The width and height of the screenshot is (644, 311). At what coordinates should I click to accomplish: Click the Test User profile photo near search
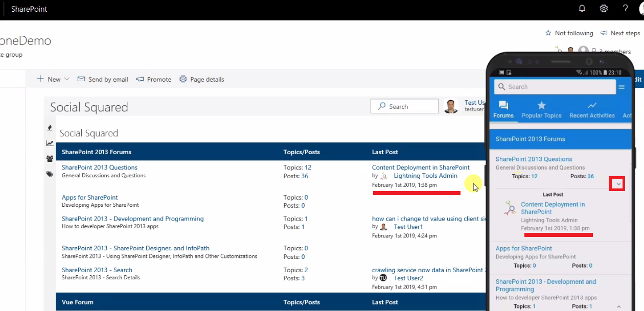[451, 106]
